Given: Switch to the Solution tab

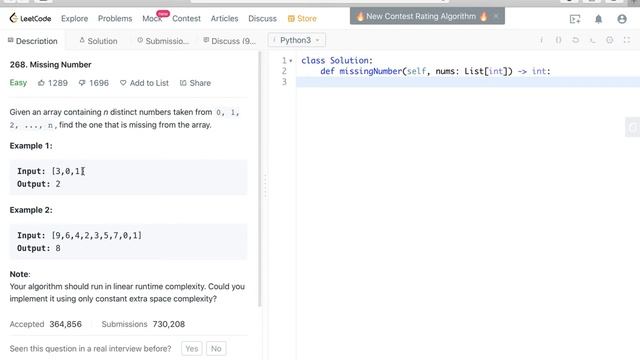Looking at the screenshot, I should [98, 41].
